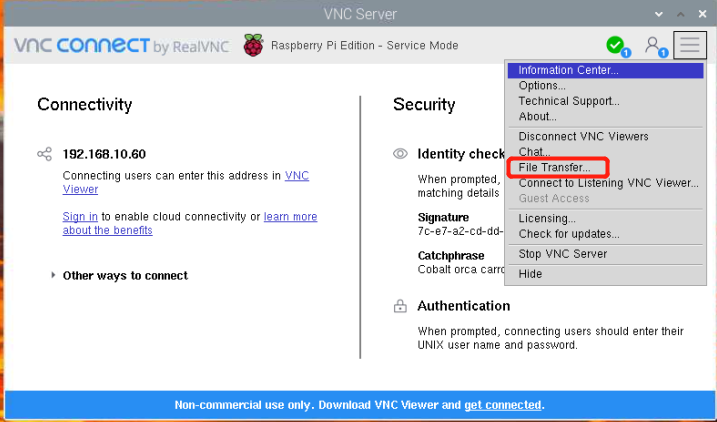The height and width of the screenshot is (422, 717).
Task: Select Hide in the menu
Action: click(x=605, y=274)
